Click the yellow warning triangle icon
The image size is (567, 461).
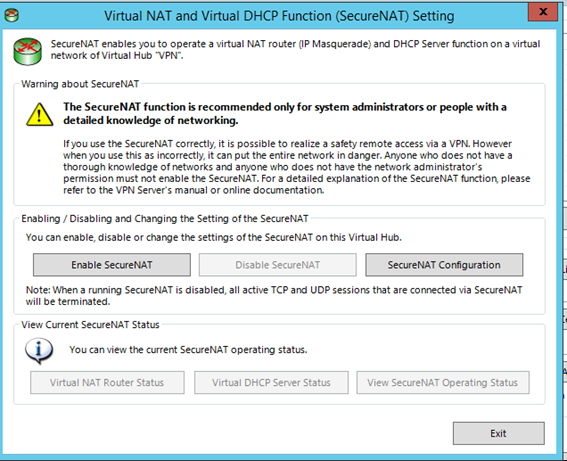click(40, 115)
